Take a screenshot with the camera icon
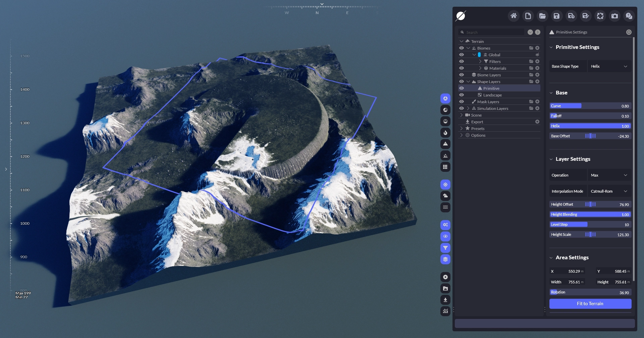Viewport: 644px width, 338px height. [614, 16]
